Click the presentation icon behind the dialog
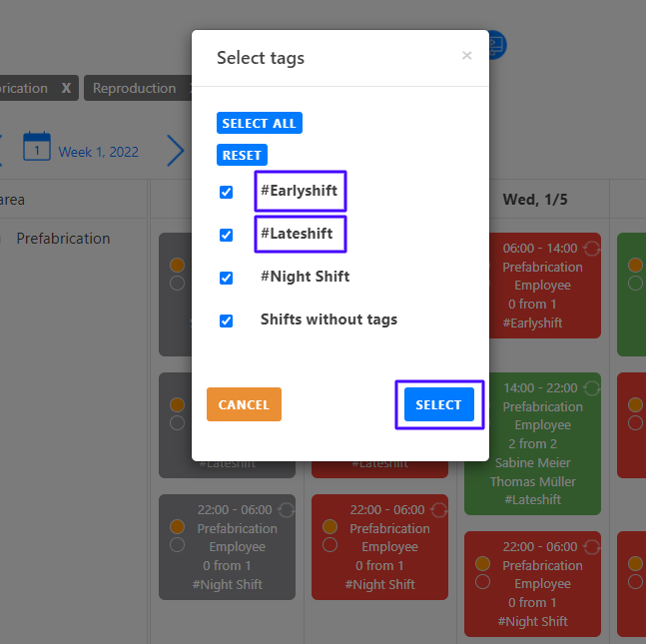The width and height of the screenshot is (646, 644). point(496,45)
